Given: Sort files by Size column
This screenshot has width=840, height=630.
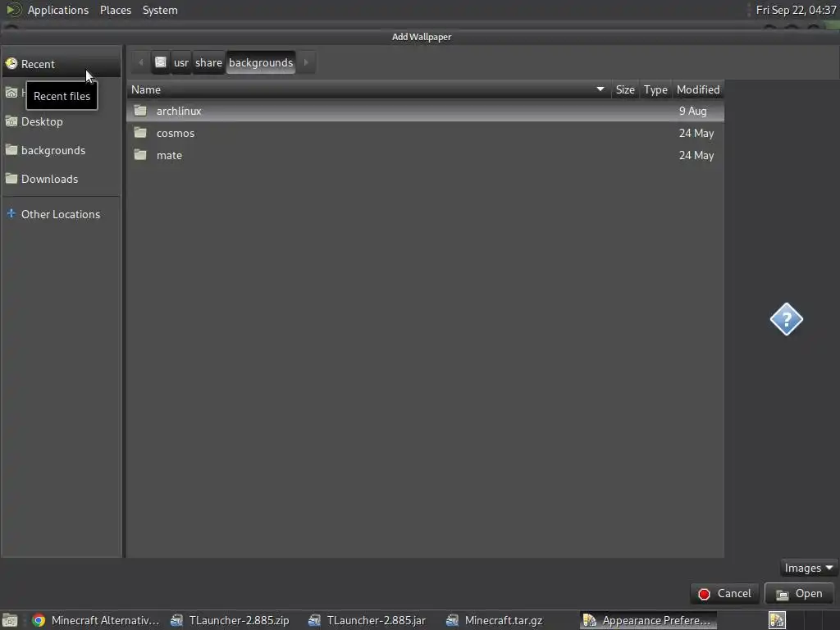Looking at the screenshot, I should [x=625, y=90].
